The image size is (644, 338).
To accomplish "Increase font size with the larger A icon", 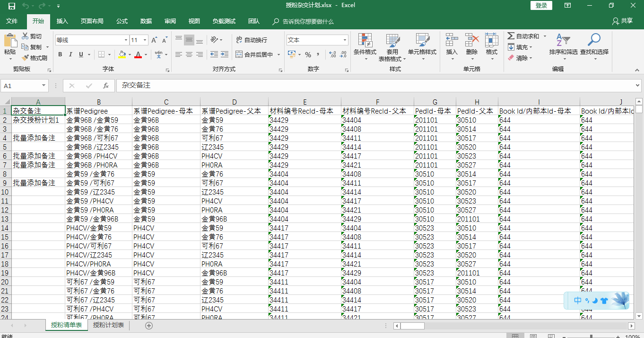I will (x=154, y=40).
